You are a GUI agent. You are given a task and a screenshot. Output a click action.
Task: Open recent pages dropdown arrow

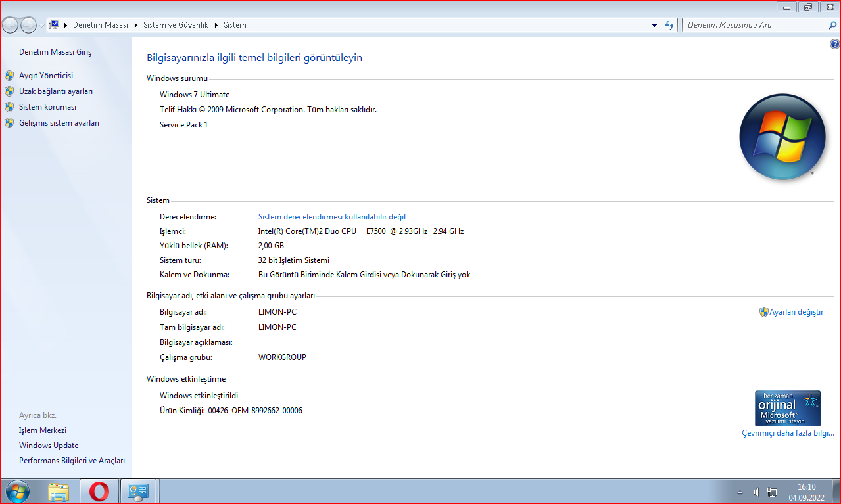pos(41,26)
